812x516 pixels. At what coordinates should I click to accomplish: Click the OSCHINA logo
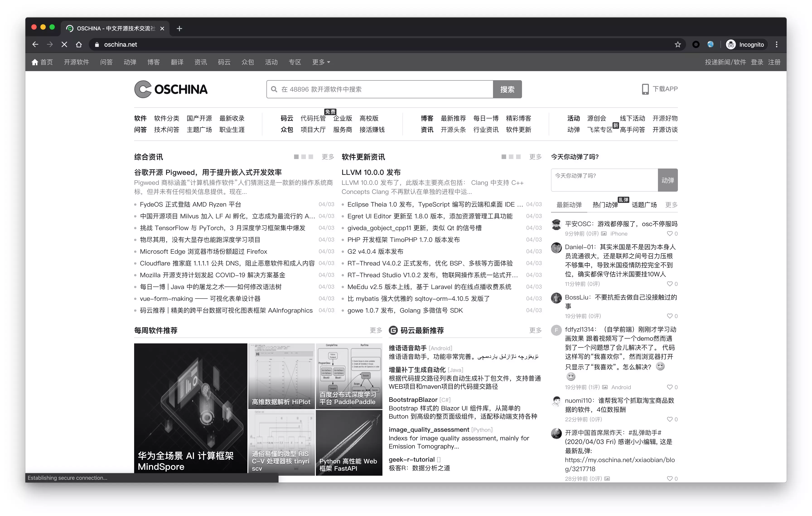pos(171,89)
